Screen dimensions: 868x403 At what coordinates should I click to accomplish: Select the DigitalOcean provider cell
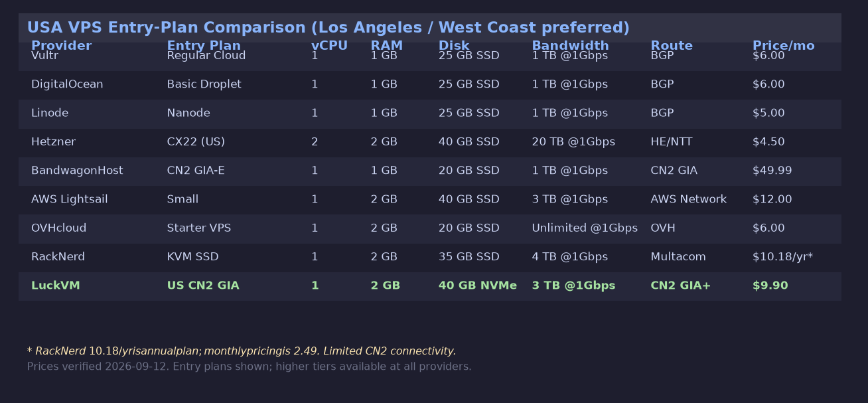(67, 84)
